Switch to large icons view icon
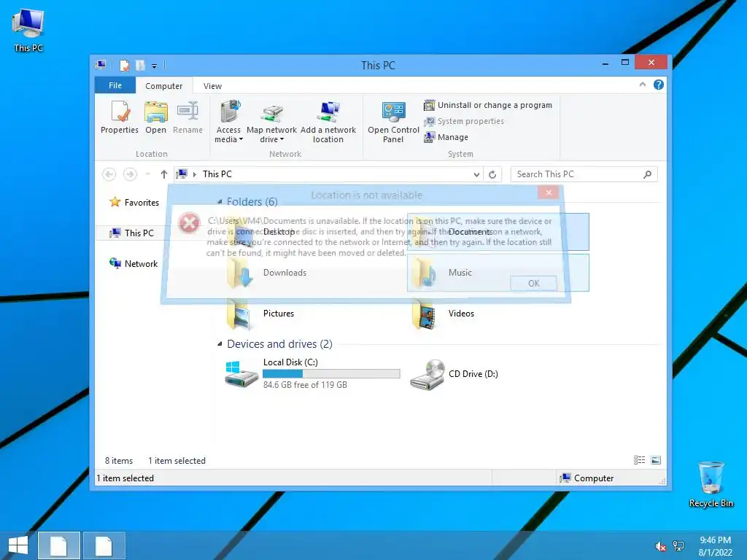The image size is (747, 560). (656, 460)
